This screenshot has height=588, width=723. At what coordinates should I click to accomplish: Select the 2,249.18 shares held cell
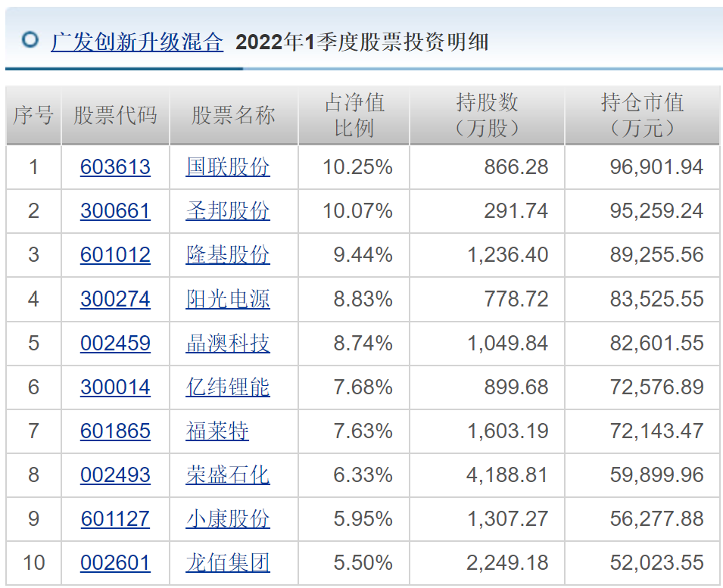tap(487, 563)
